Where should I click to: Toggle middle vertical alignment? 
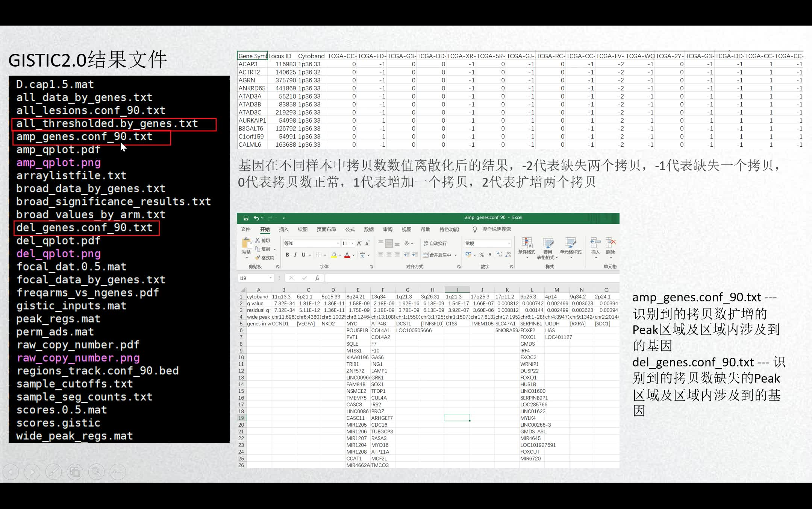pos(389,243)
